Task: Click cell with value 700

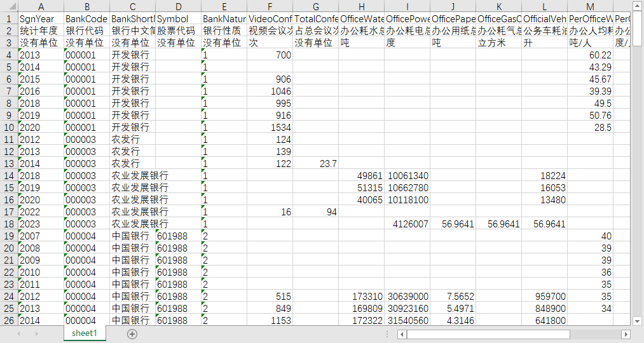Action: coord(270,55)
